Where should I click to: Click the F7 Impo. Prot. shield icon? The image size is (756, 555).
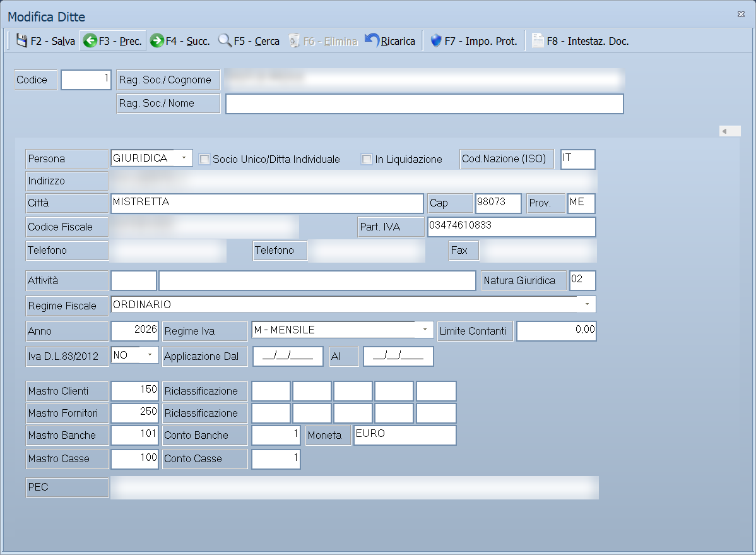(x=436, y=41)
